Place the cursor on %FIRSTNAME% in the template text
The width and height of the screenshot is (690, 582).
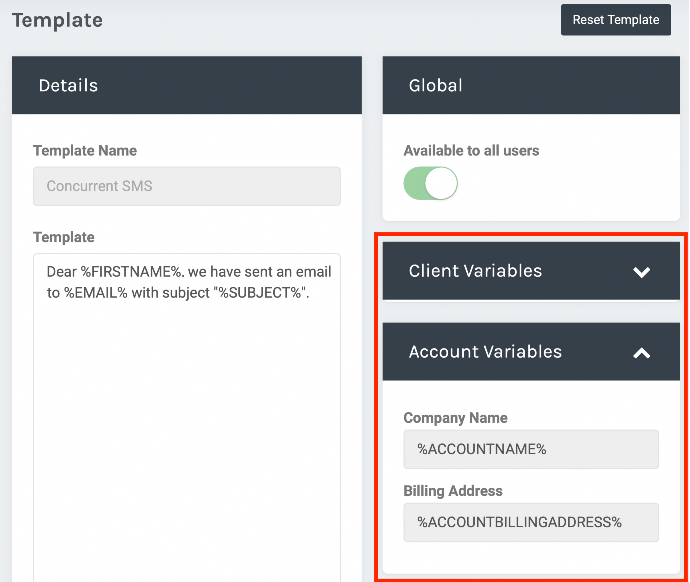click(131, 272)
